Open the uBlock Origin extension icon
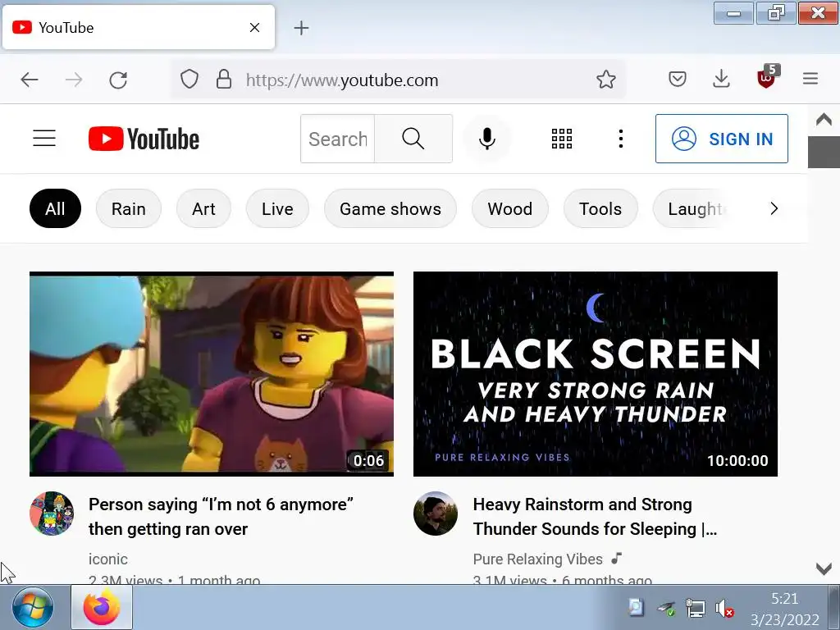 (767, 78)
